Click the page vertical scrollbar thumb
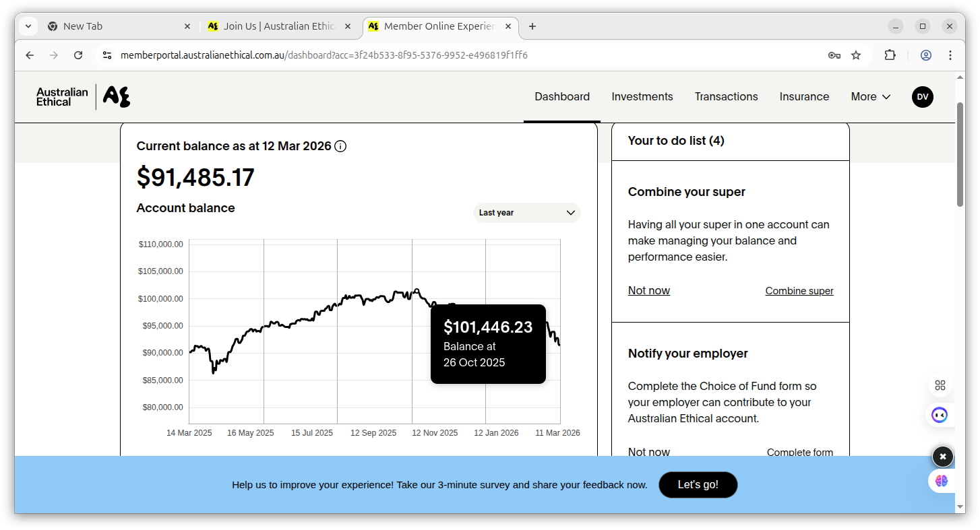 point(960,155)
